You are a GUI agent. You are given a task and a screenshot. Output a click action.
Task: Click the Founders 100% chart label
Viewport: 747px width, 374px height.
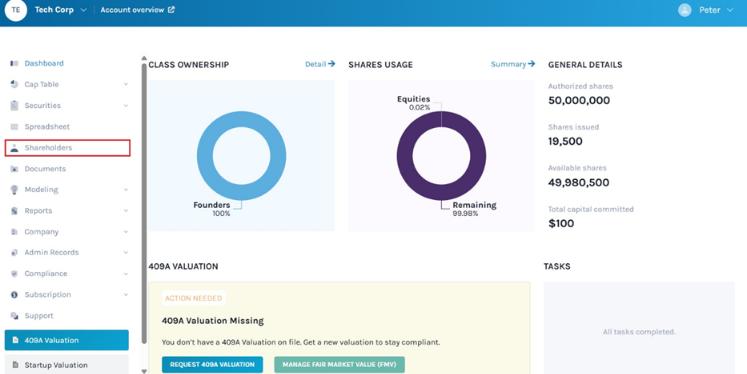(212, 209)
